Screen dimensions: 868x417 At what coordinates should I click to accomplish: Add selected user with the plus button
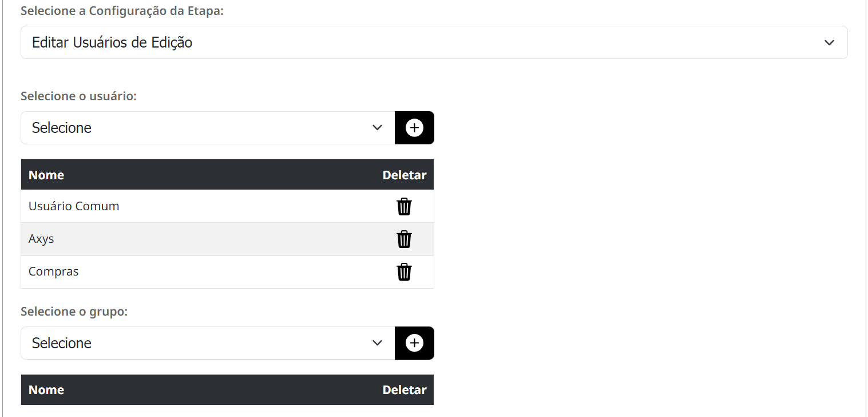tap(414, 128)
